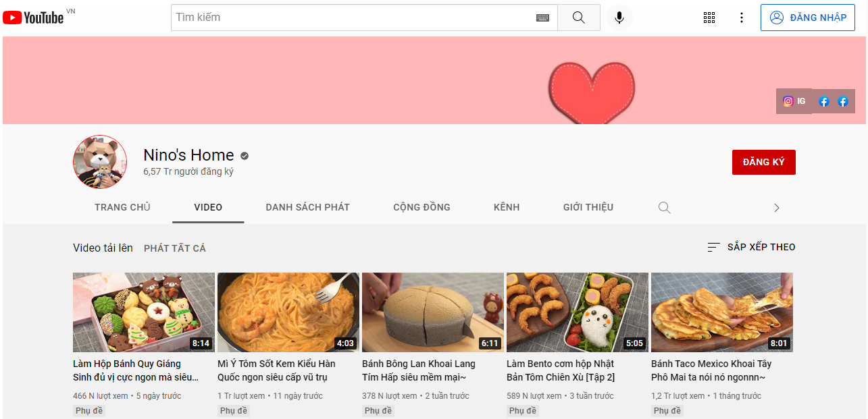Click the YouTube logo to go home
Image resolution: width=868 pixels, height=419 pixels.
pyautogui.click(x=34, y=17)
